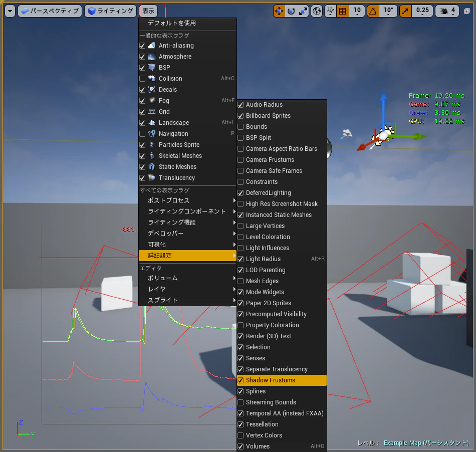Click the Collision flag icon
The height and width of the screenshot is (452, 476).
[152, 78]
